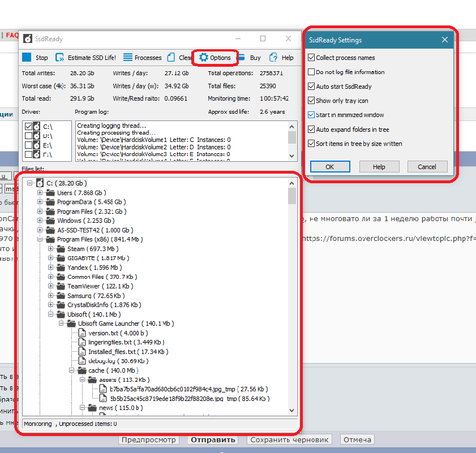Click debug.log file icon
476x453 pixels.
pyautogui.click(x=82, y=361)
